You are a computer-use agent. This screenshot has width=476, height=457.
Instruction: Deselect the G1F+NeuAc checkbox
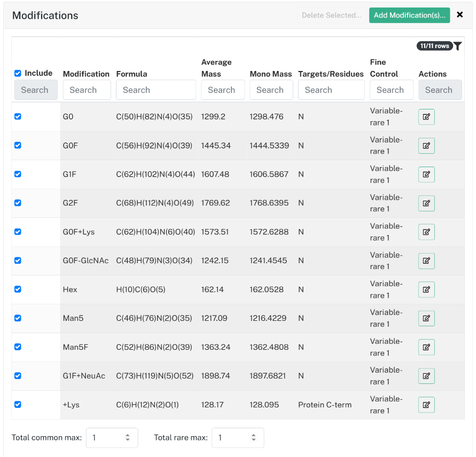tap(18, 376)
